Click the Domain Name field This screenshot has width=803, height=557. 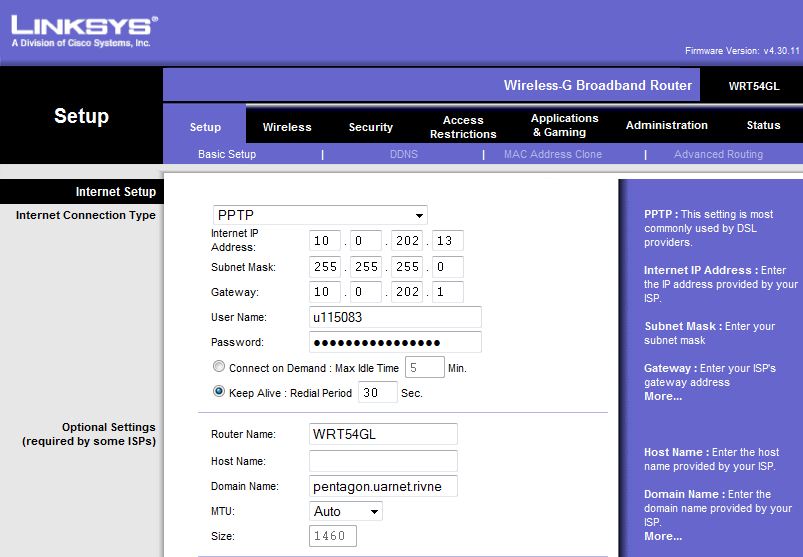(383, 486)
